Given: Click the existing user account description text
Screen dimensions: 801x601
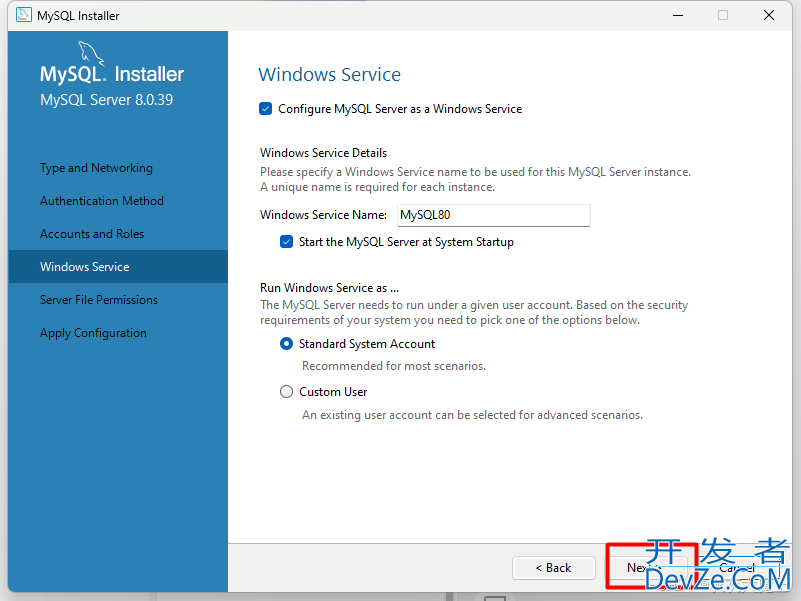Looking at the screenshot, I should click(x=473, y=415).
